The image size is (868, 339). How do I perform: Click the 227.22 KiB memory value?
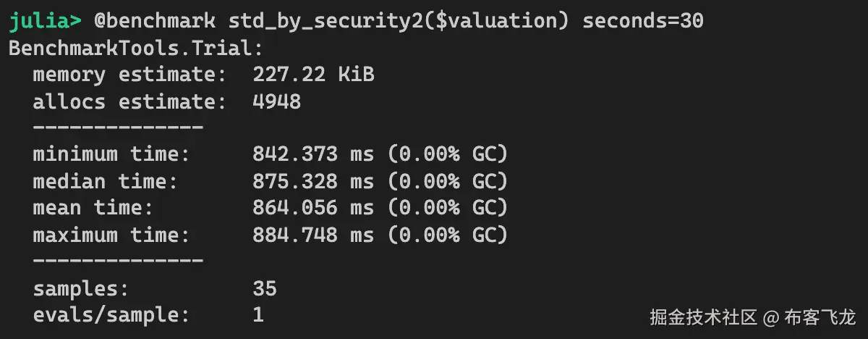tap(313, 75)
